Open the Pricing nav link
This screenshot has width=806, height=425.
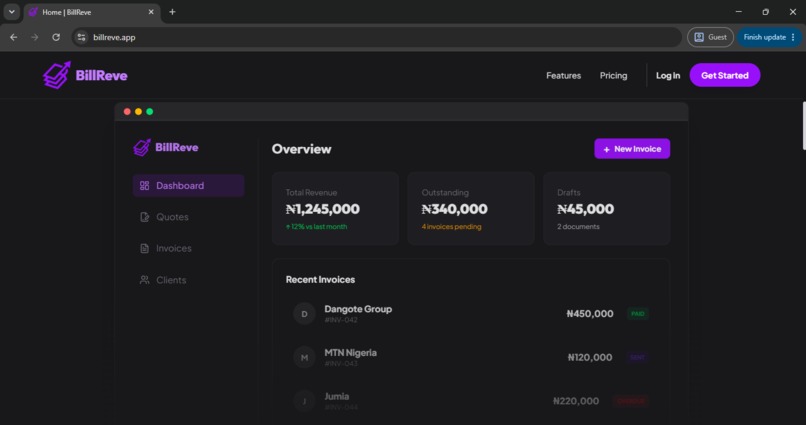click(613, 76)
